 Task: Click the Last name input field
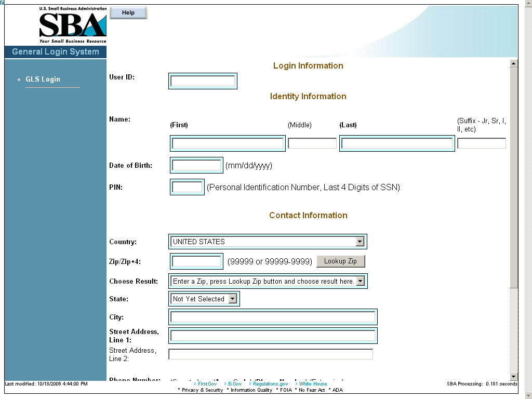[397, 143]
